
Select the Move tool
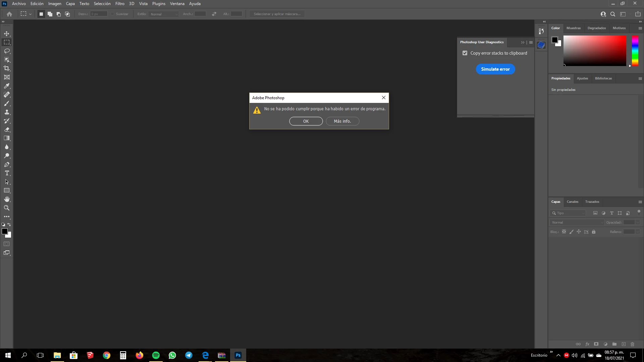[7, 34]
